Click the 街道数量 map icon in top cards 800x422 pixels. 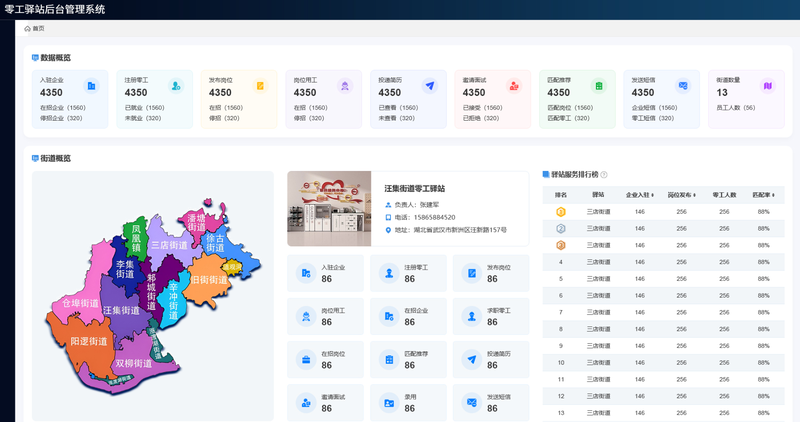pos(767,86)
